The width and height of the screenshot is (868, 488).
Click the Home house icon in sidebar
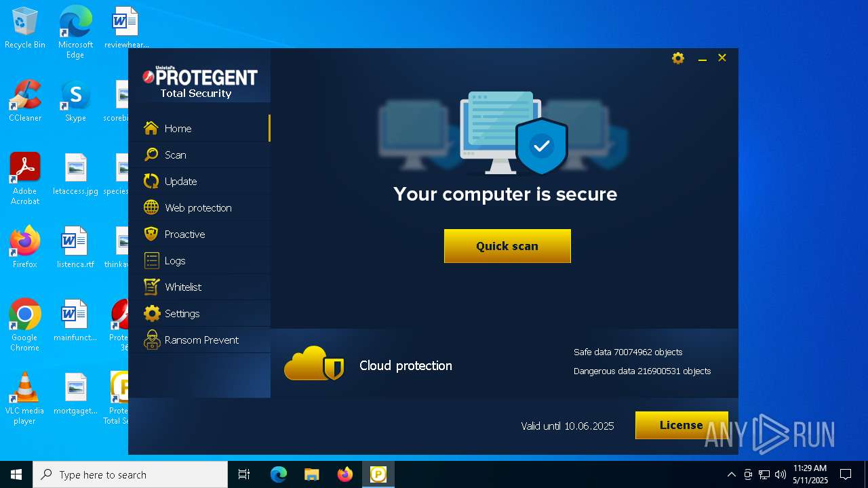coord(151,128)
